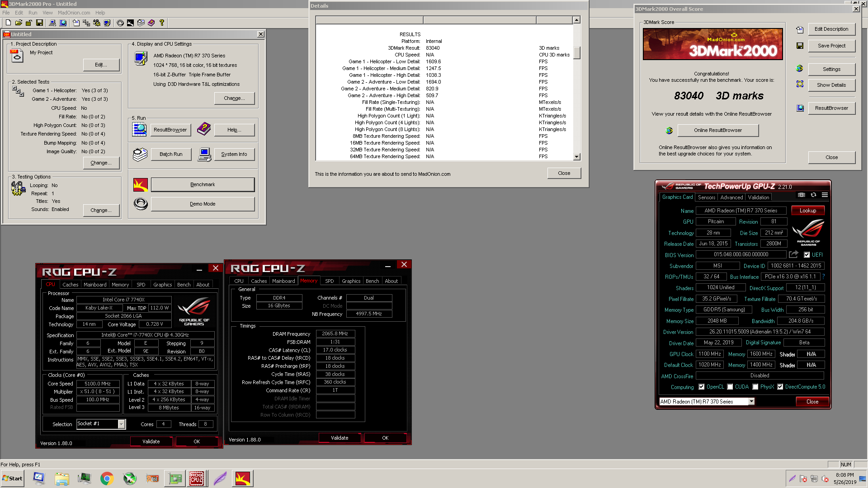Toggle the PhysX checkbox
868x488 pixels.
755,387
